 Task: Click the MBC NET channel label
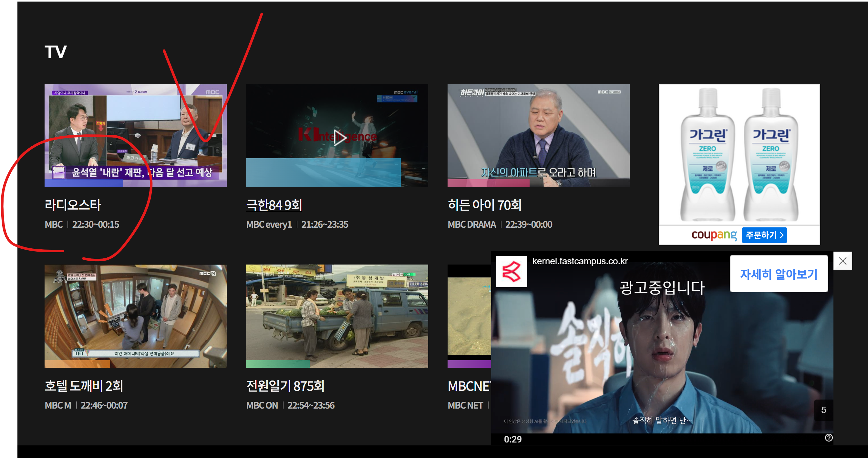click(465, 405)
